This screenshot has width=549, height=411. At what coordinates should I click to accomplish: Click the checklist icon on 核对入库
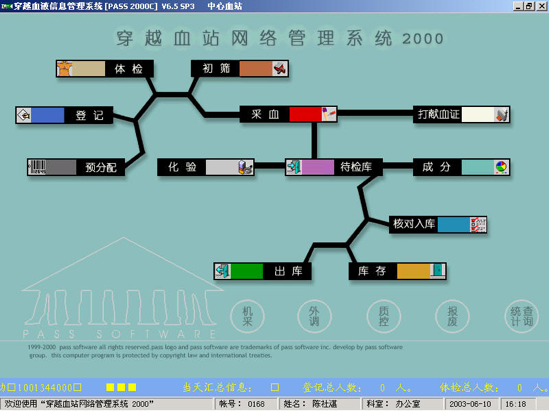coord(478,224)
